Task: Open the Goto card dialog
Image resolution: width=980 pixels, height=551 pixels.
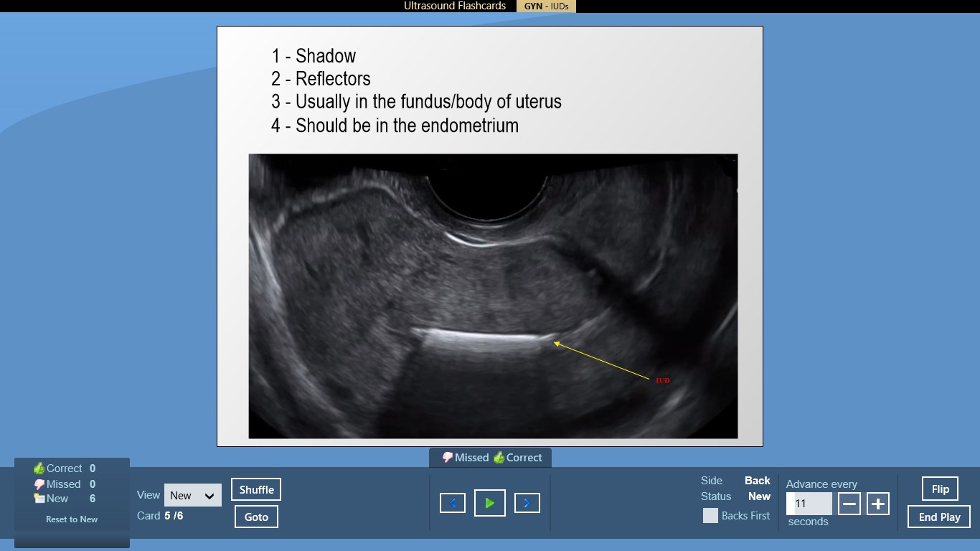Action: click(256, 517)
